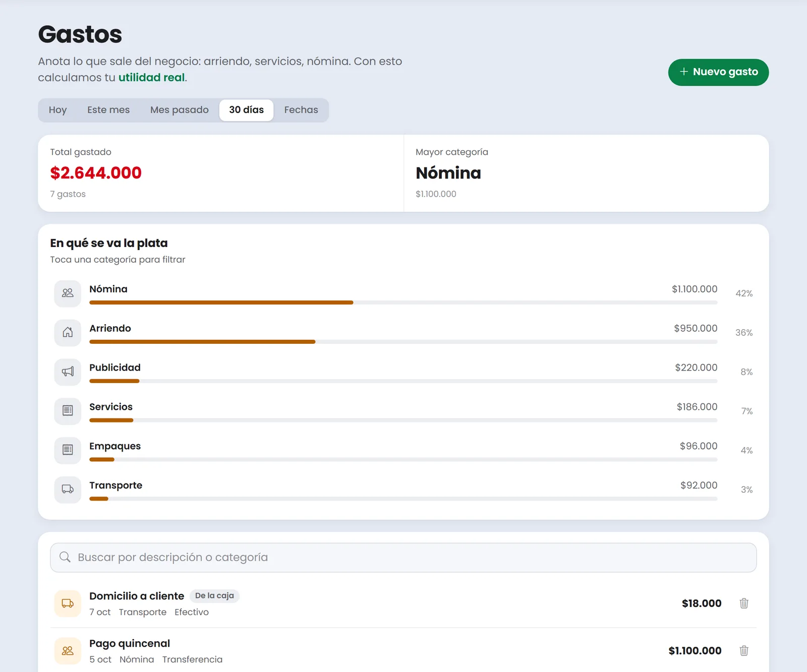Click the Efectivo payment method label
This screenshot has width=807, height=672.
click(x=192, y=612)
